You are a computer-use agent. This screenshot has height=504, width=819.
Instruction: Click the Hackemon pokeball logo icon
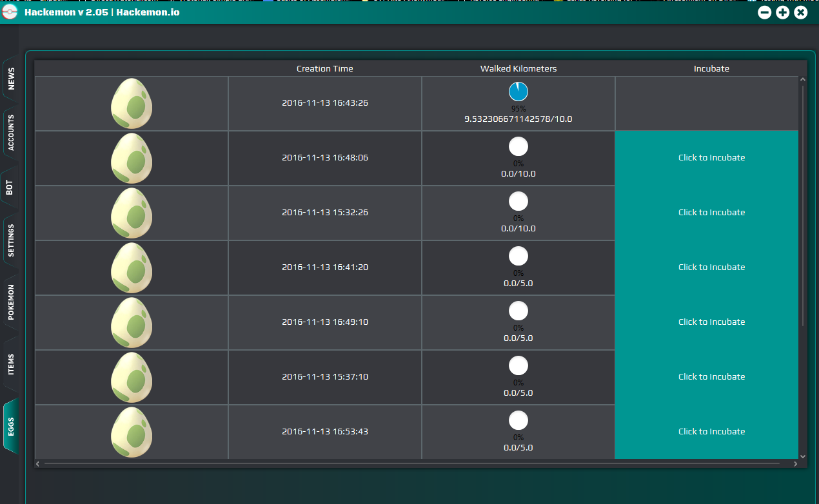[10, 12]
